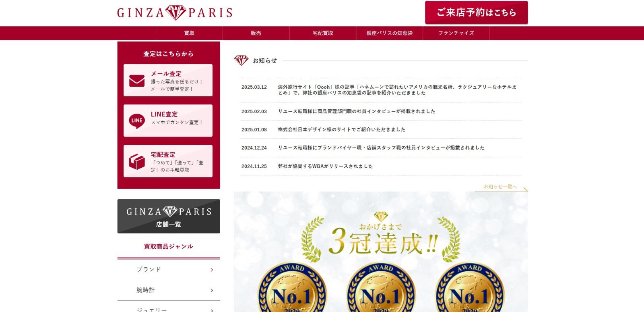Open the 店舗一覧 store list banner
Screen dimensions: 644x312
tap(169, 216)
